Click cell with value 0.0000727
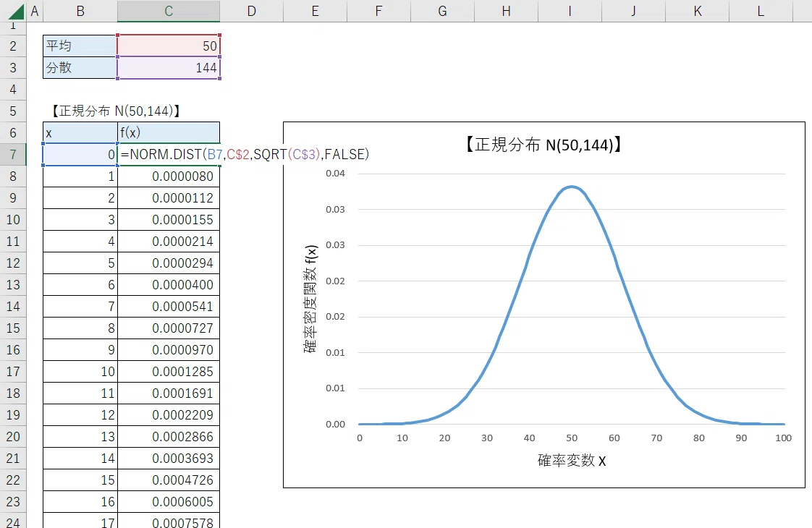 pos(169,328)
